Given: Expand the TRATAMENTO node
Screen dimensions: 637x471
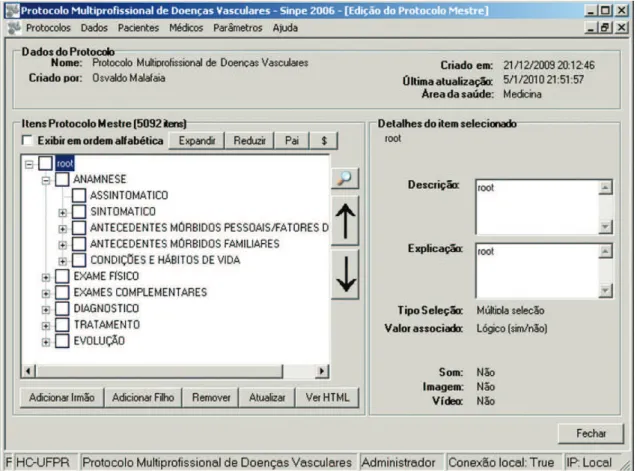Looking at the screenshot, I should pos(46,326).
